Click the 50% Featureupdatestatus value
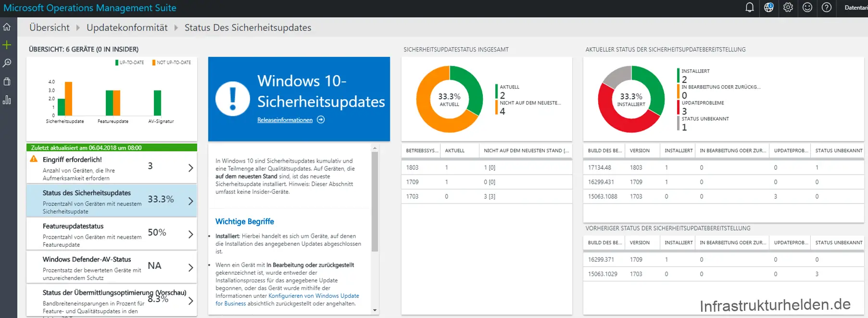Viewport: 868px width, 318px height. coord(157,232)
